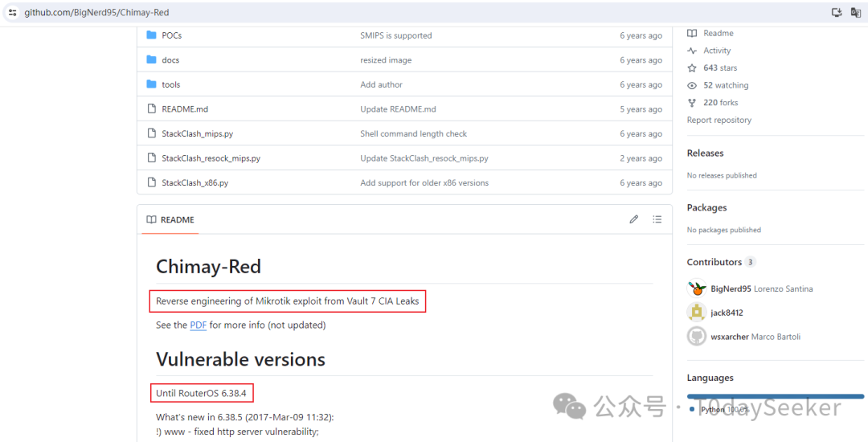This screenshot has width=868, height=442.
Task: Click the eye icon beside 52 watching
Action: tap(692, 85)
